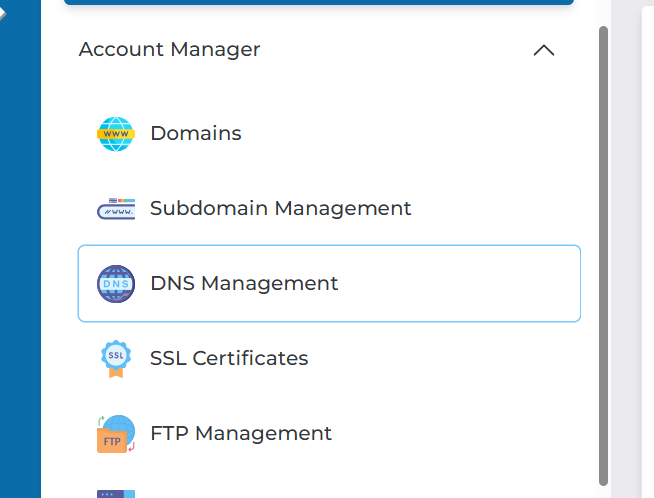Click the partially visible icon below FTP Management
The height and width of the screenshot is (498, 654).
coord(115,493)
